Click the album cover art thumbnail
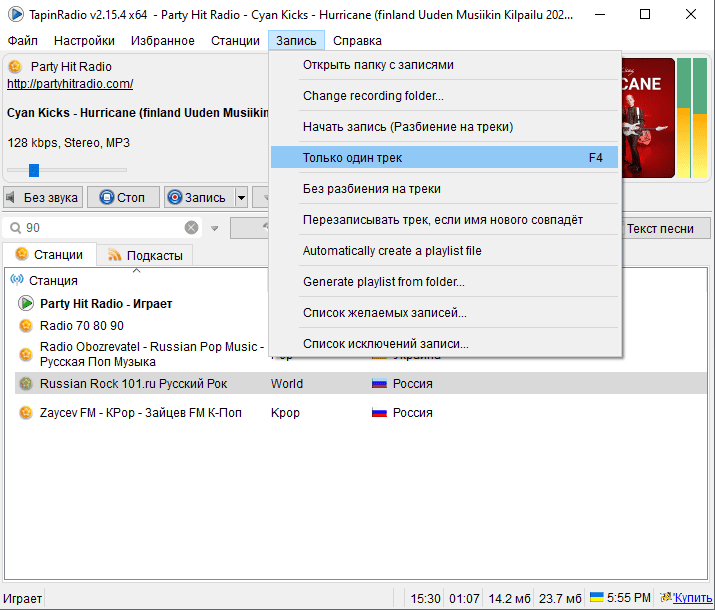This screenshot has height=610, width=715. pyautogui.click(x=648, y=118)
